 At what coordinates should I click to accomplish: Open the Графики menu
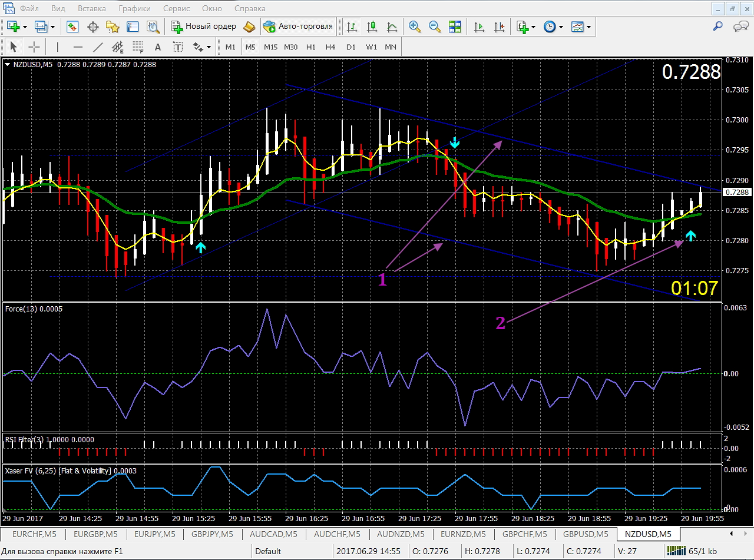[x=134, y=9]
